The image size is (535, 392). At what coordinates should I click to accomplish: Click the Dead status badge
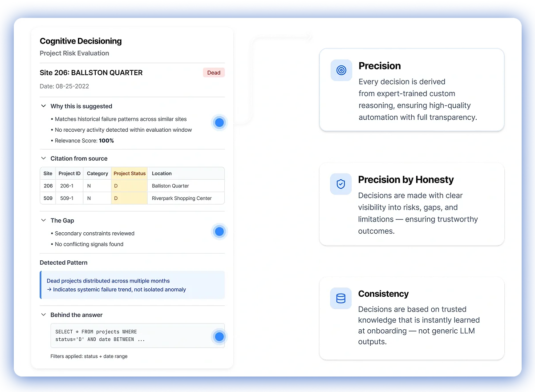pyautogui.click(x=214, y=73)
